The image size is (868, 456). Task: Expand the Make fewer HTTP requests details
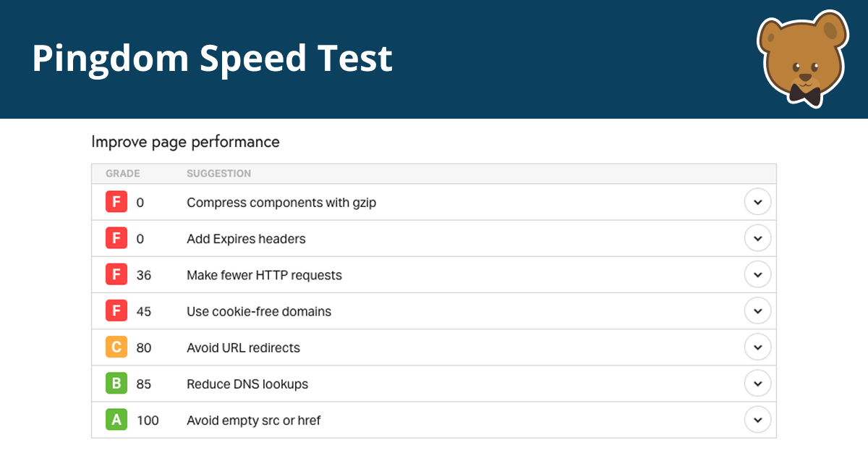(757, 274)
